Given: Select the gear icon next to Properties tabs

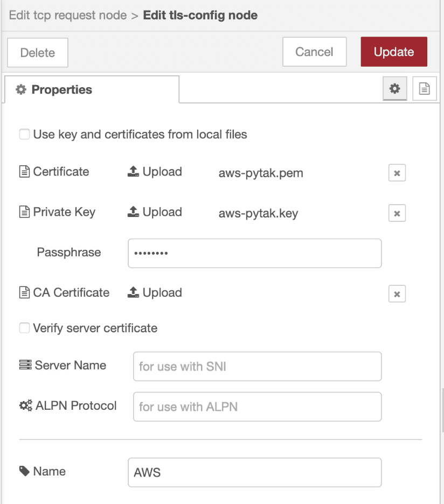Looking at the screenshot, I should tap(395, 88).
